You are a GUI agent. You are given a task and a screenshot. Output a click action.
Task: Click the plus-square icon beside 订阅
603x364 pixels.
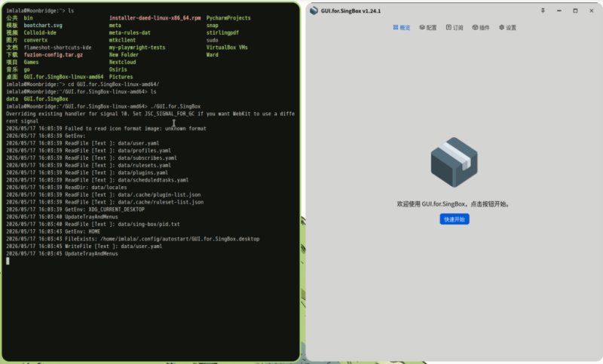[x=448, y=27]
